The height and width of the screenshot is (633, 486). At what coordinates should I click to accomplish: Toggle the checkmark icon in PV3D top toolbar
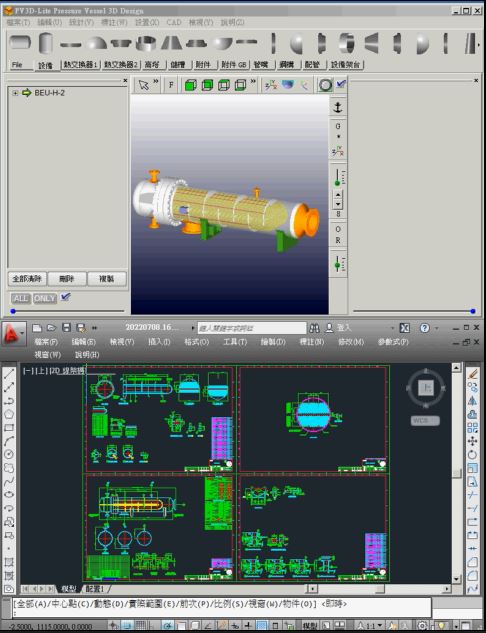point(341,84)
